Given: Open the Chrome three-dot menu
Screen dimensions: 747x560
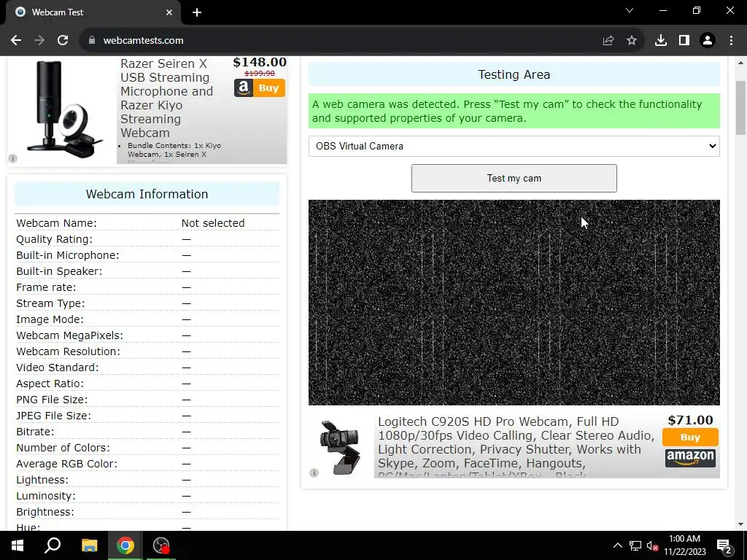Looking at the screenshot, I should coord(731,41).
